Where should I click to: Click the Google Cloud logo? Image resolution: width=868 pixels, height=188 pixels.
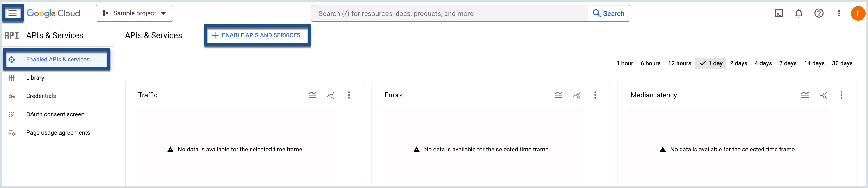[x=53, y=13]
